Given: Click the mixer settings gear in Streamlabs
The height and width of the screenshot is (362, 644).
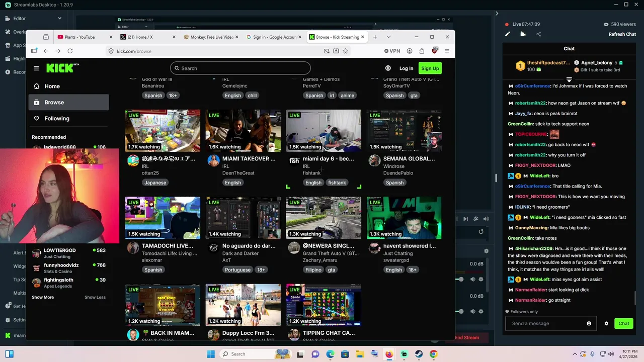Looking at the screenshot, I should pyautogui.click(x=486, y=251).
